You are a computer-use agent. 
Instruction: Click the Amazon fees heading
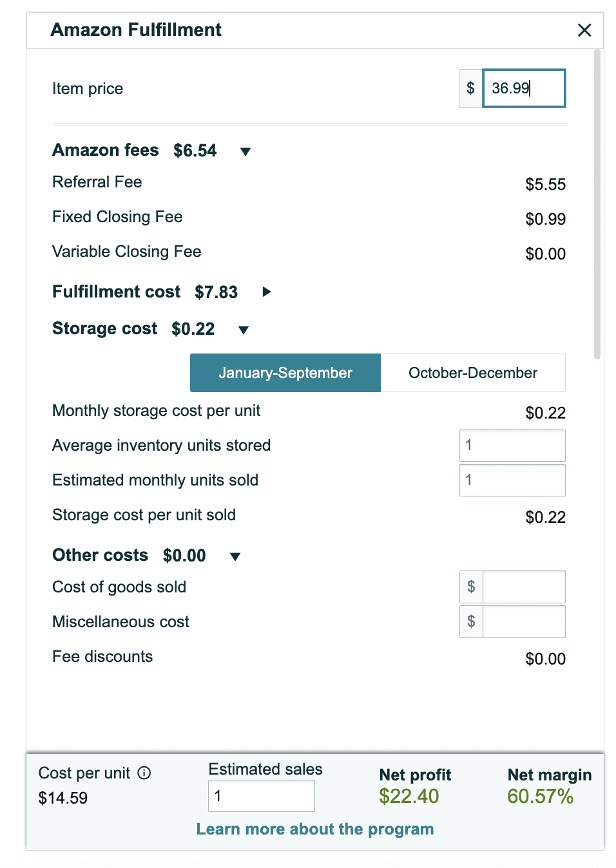105,150
